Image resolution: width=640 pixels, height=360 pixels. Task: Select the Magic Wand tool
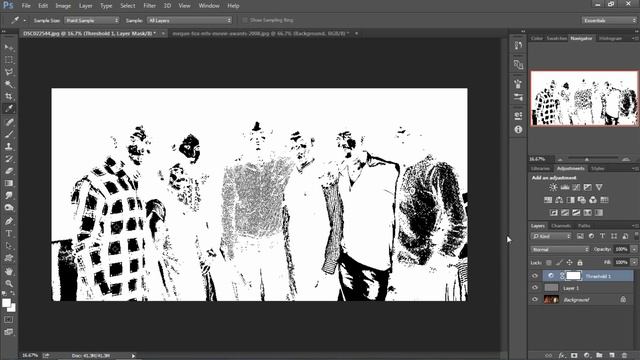coord(9,84)
